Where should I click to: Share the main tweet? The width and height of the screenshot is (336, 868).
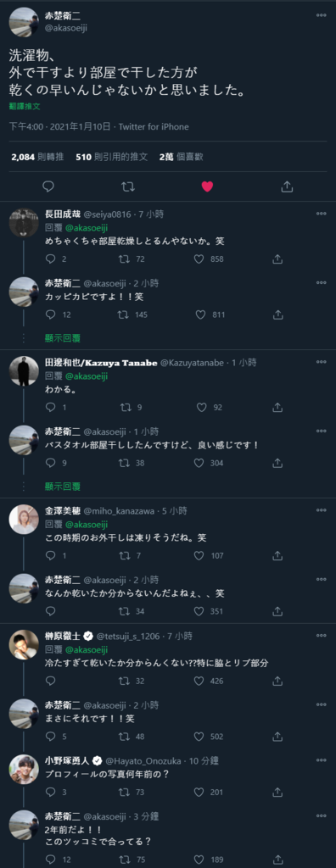pyautogui.click(x=287, y=186)
